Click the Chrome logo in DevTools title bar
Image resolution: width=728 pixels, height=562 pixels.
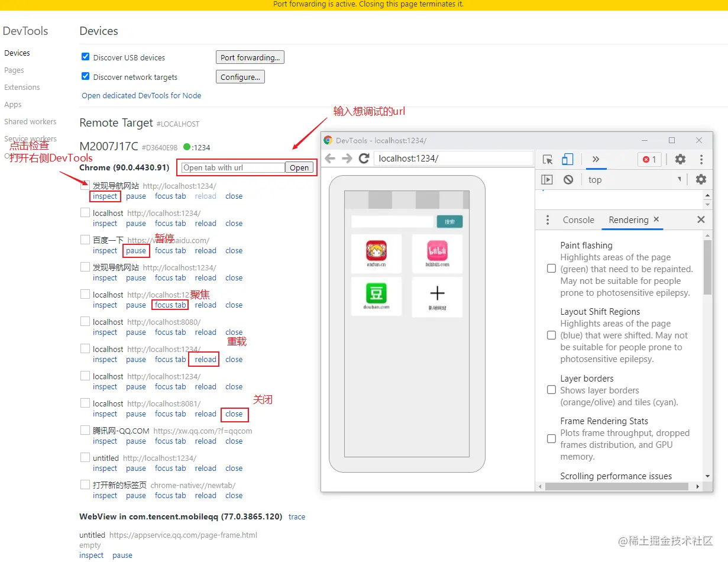328,140
